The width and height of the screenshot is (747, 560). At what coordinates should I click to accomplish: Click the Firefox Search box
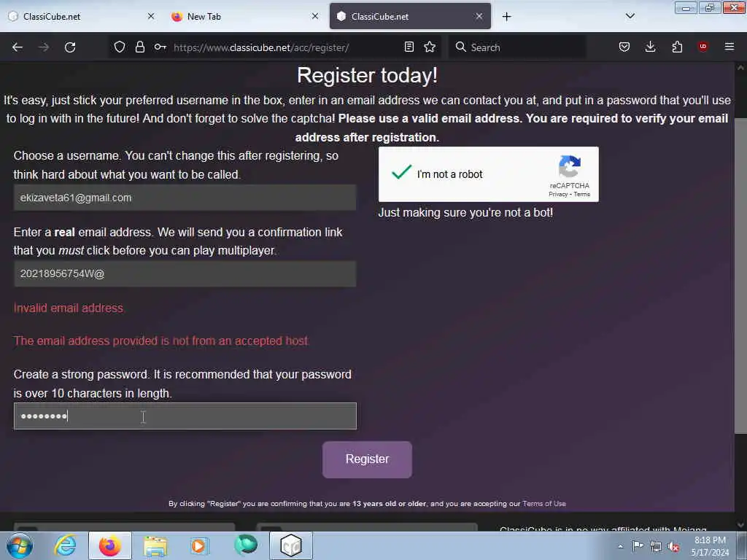[517, 47]
